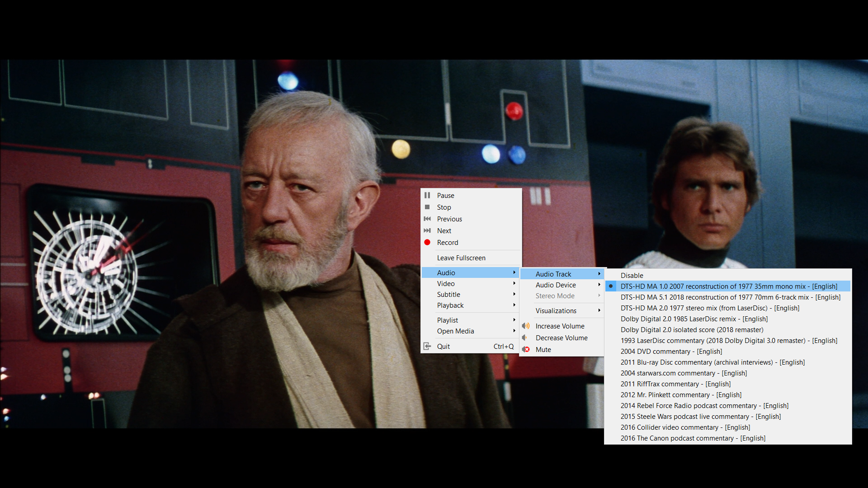Click the Quit exit icon
868x488 pixels.
point(427,346)
